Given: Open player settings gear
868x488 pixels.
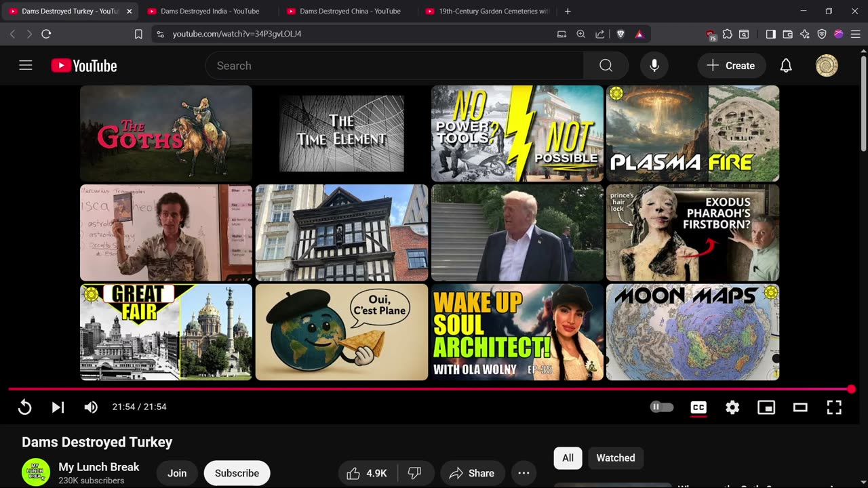Looking at the screenshot, I should (732, 407).
